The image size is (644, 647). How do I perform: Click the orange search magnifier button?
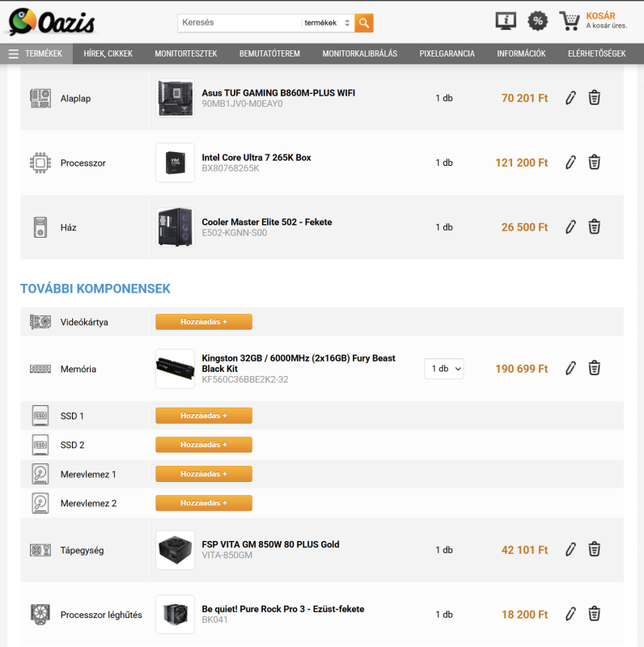364,23
